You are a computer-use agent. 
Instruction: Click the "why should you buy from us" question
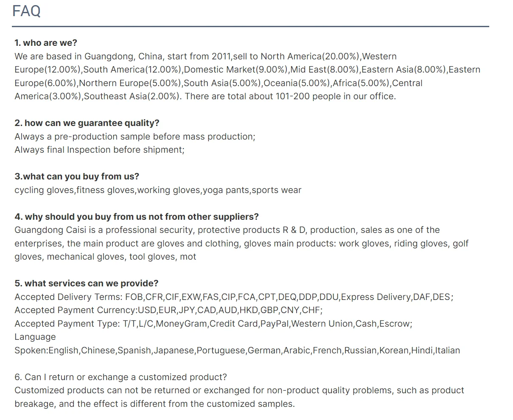click(136, 217)
